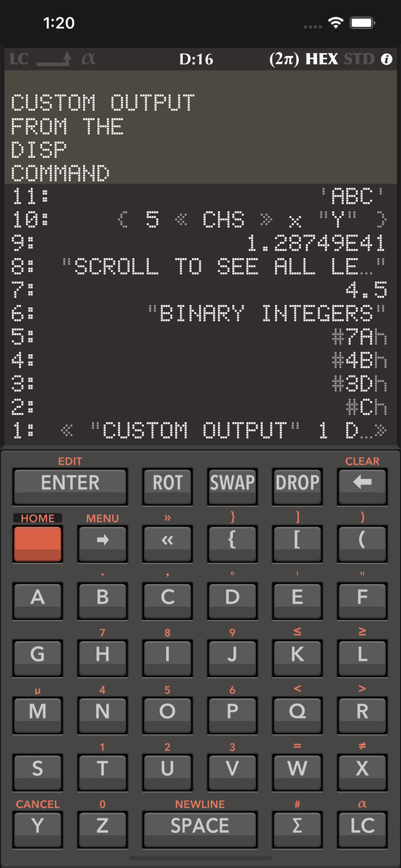The width and height of the screenshot is (401, 868).
Task: Tap the info icon in status bar
Action: point(386,59)
